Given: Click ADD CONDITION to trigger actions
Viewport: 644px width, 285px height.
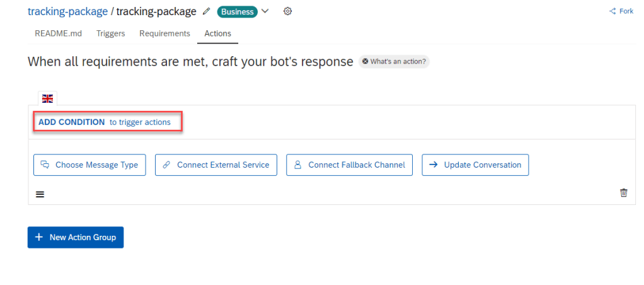Looking at the screenshot, I should click(x=72, y=122).
